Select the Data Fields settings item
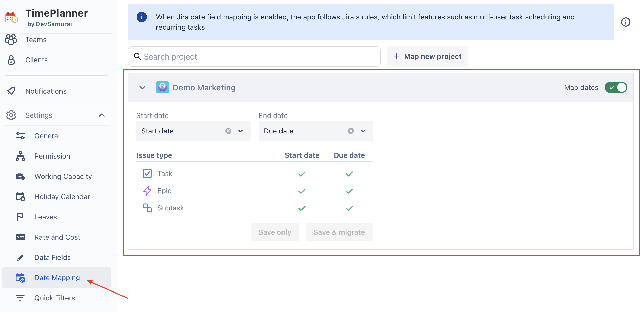The image size is (644, 312). [56, 257]
